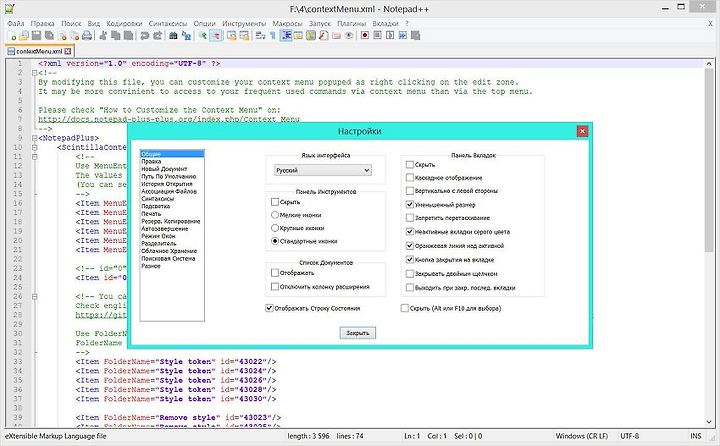The width and height of the screenshot is (720, 446).
Task: Collapse the comment fold at line 2
Action: click(x=34, y=73)
